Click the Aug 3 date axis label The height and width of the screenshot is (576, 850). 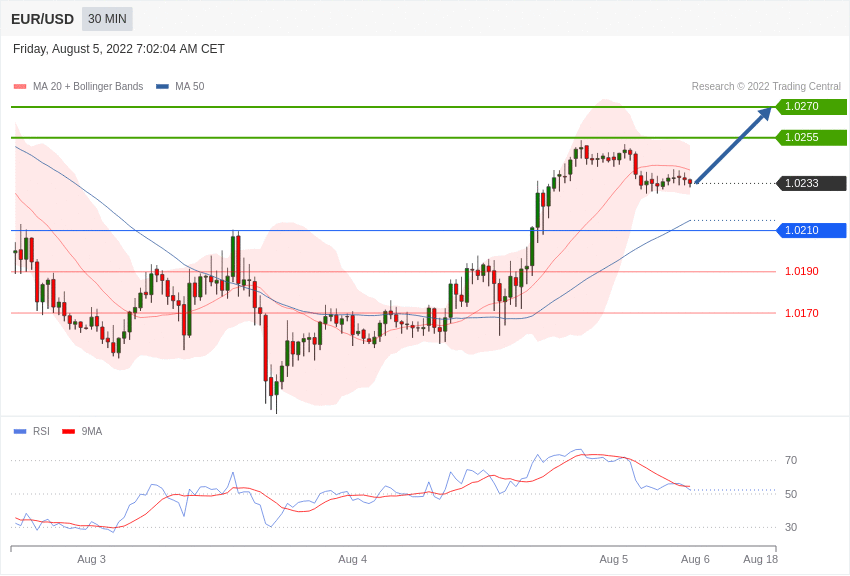(91, 559)
